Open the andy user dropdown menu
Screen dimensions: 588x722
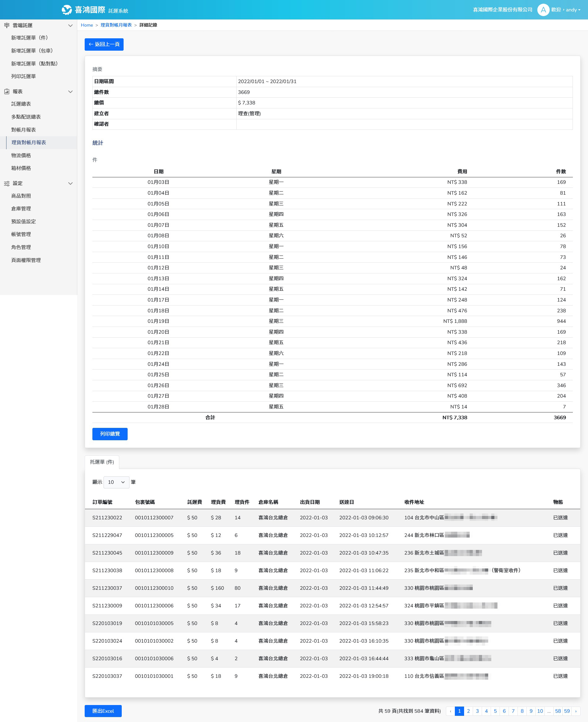pos(573,10)
